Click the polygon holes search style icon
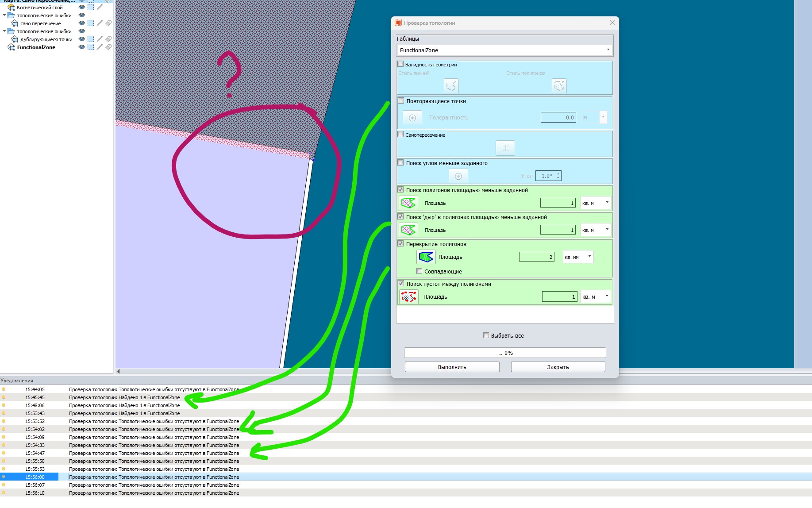This screenshot has width=812, height=508. (x=408, y=230)
